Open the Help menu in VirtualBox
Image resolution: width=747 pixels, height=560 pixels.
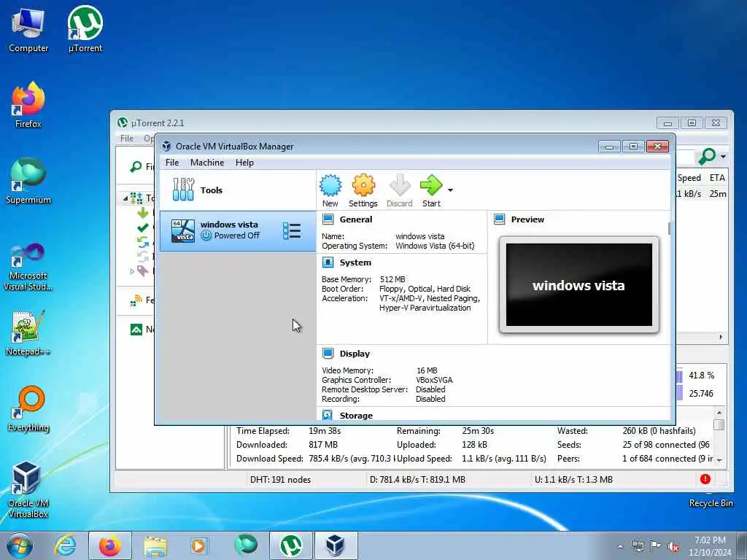[x=244, y=163]
